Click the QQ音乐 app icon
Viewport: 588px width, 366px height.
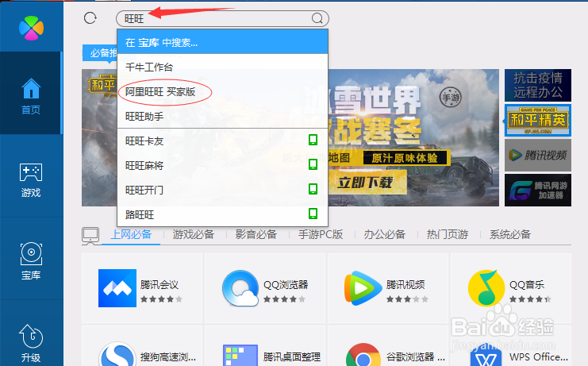pos(486,288)
